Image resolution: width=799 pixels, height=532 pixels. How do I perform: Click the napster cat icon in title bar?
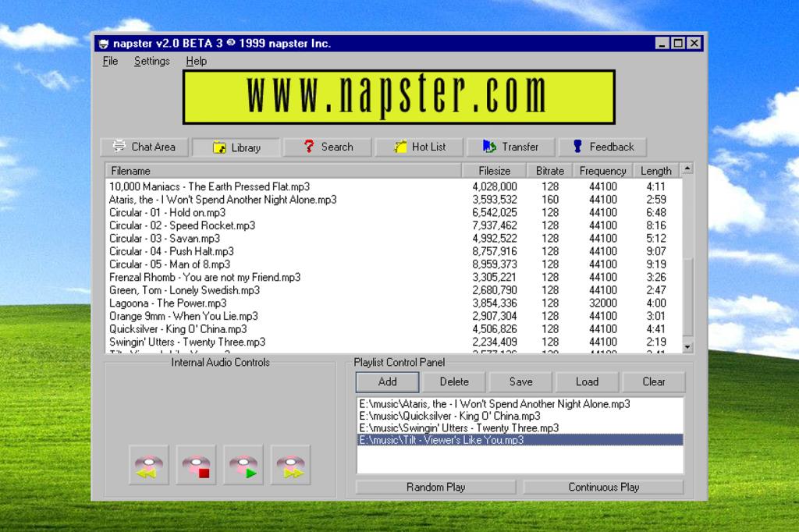point(104,44)
